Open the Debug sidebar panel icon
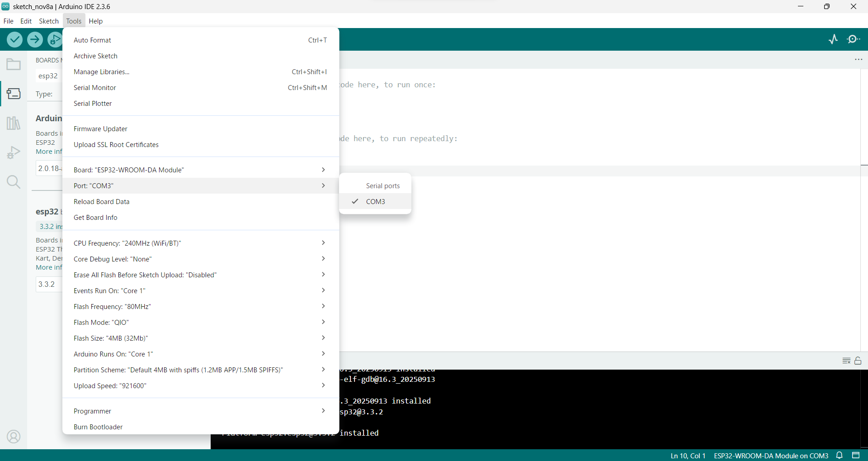Screen dimensions: 868x461 (14, 152)
